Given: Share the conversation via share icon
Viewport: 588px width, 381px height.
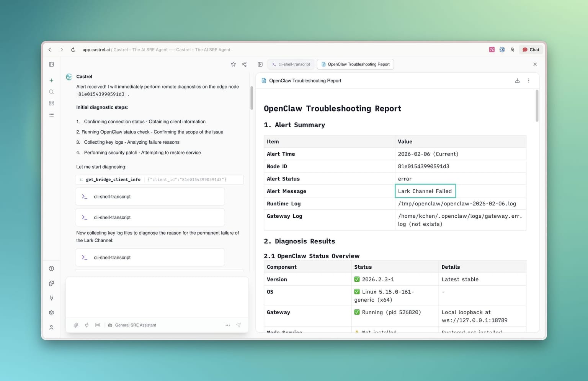Looking at the screenshot, I should pos(244,64).
